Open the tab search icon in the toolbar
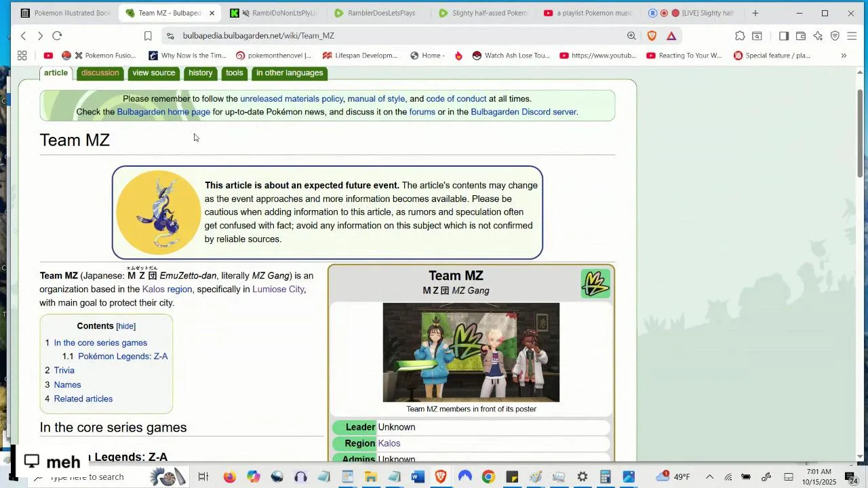The height and width of the screenshot is (488, 868). click(x=757, y=36)
